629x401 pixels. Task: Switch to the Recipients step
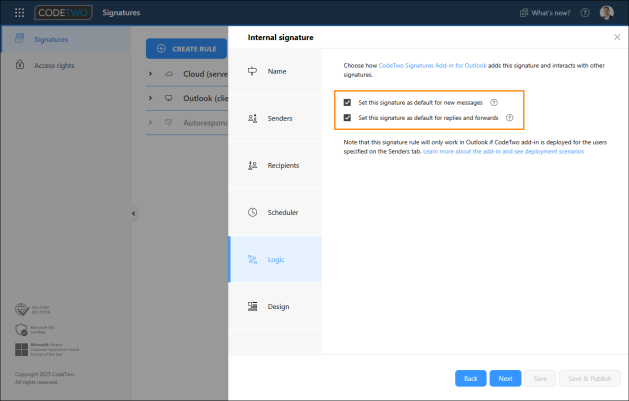(275, 165)
